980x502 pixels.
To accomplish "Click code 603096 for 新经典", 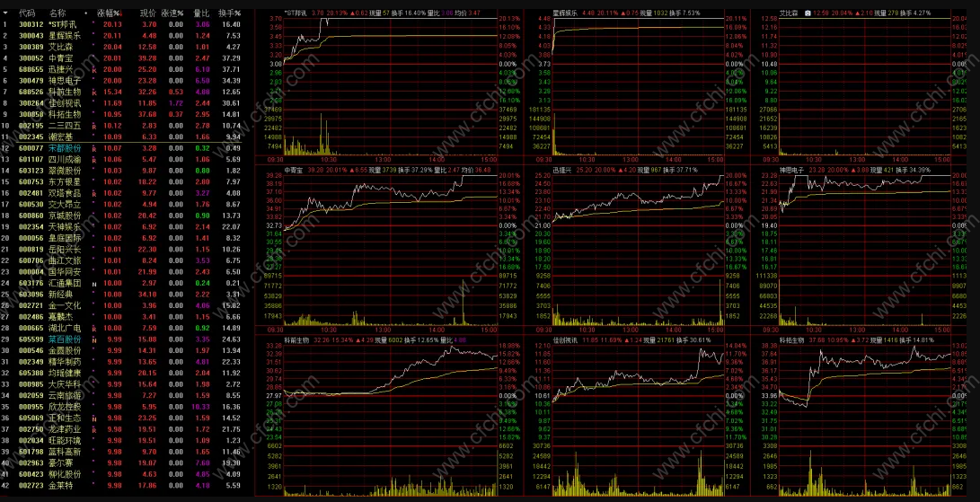I will (31, 295).
